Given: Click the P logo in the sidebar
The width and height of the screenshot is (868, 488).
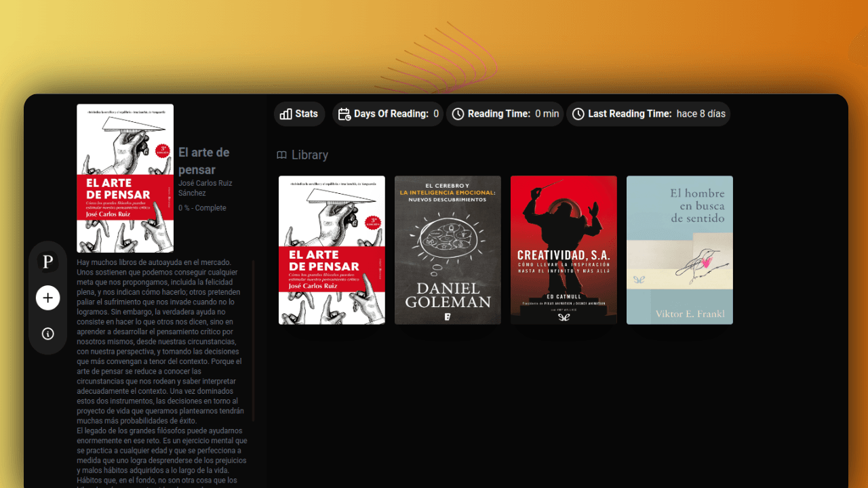Looking at the screenshot, I should [48, 262].
